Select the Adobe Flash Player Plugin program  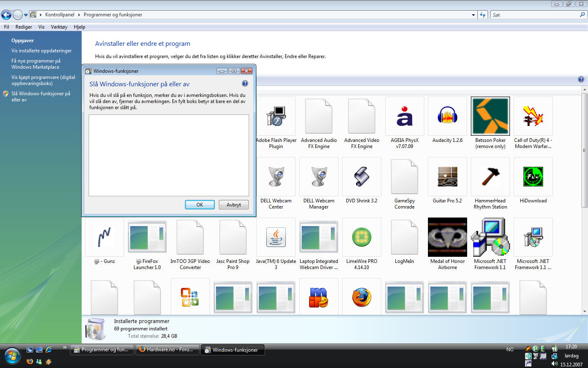point(276,123)
